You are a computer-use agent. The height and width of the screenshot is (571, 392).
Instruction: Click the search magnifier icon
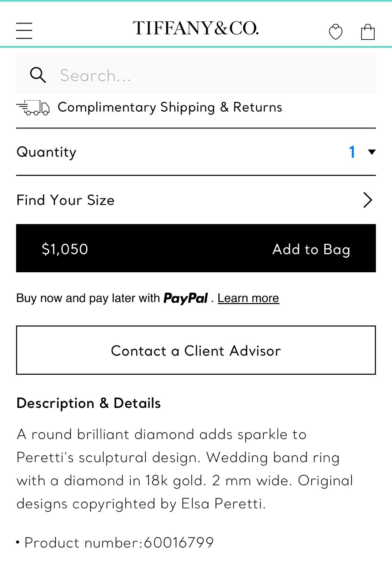[x=38, y=75]
